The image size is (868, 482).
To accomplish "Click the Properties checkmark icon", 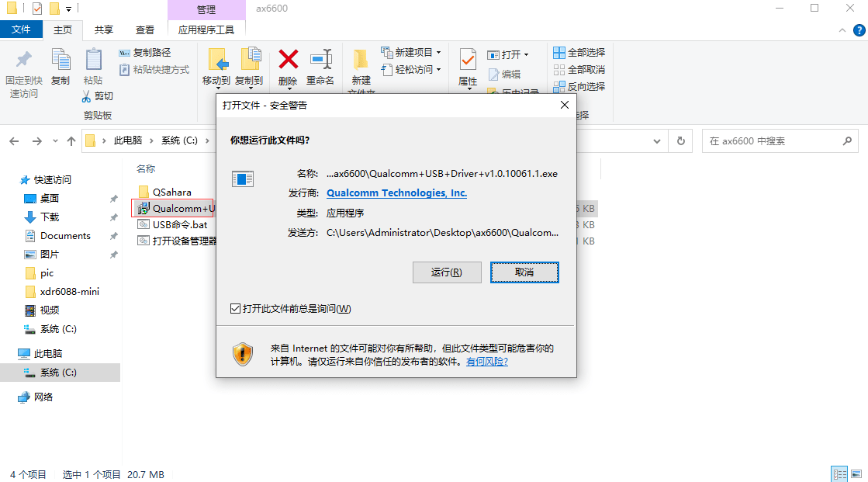I will [468, 60].
